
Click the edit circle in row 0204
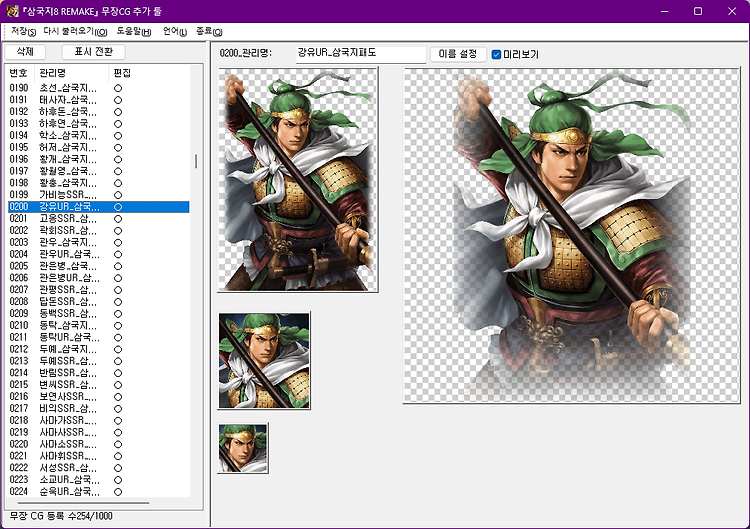tap(118, 254)
